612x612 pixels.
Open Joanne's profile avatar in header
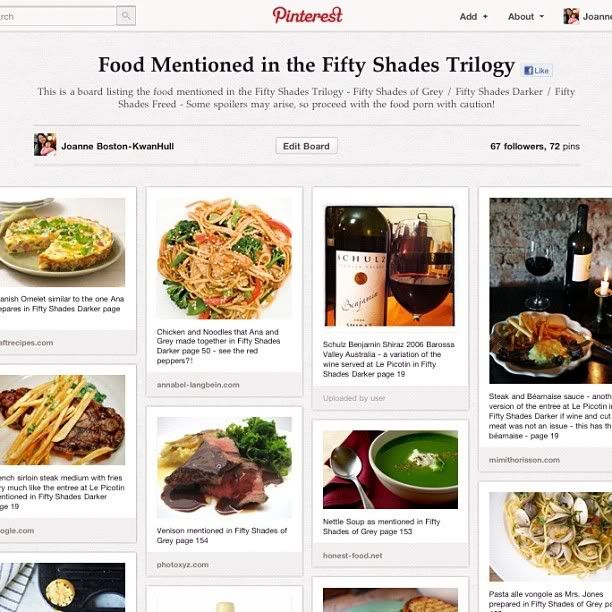pos(571,16)
